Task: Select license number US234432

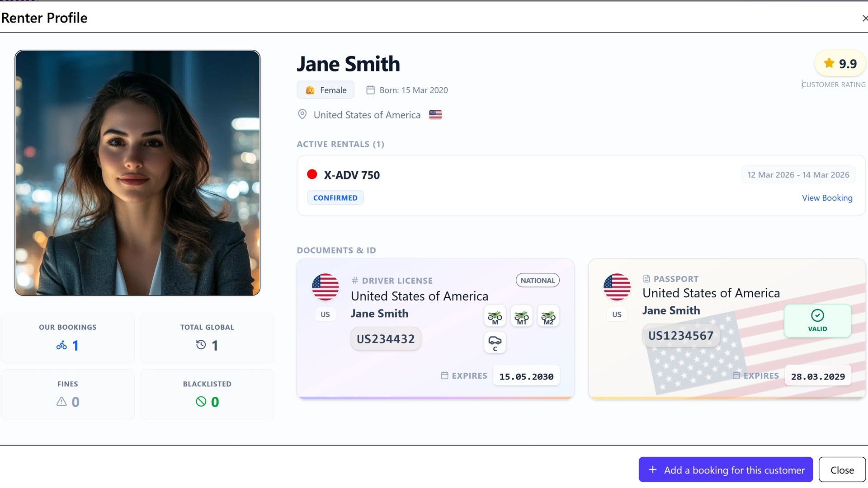Action: pyautogui.click(x=386, y=339)
